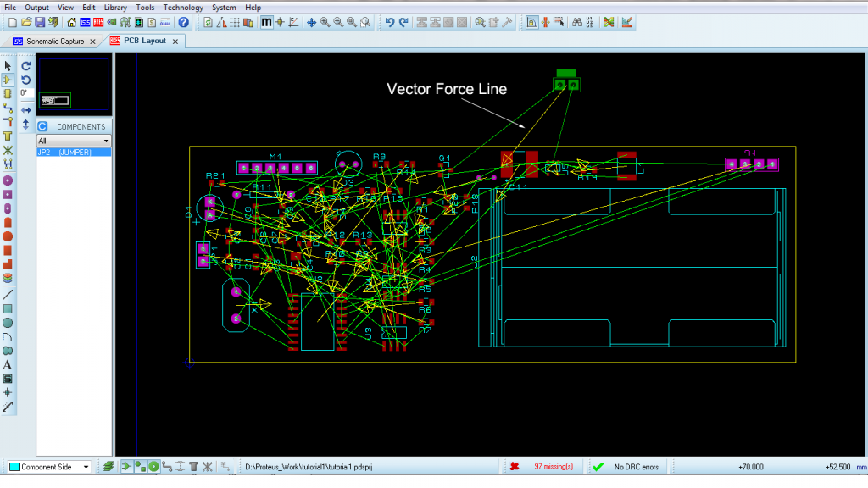
Task: Click the Undo arrow in toolbar
Action: (x=390, y=22)
